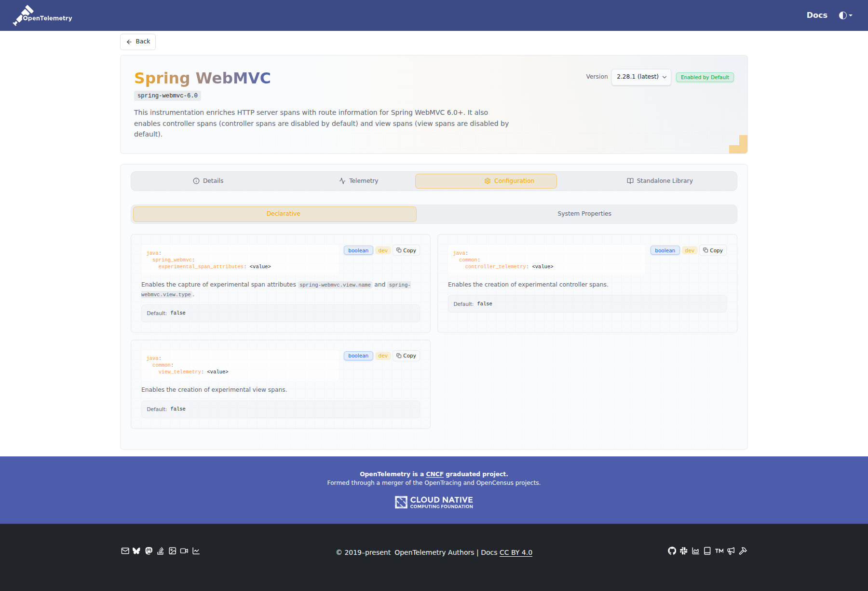Click boolean badge on experimental_span_attributes card
The width and height of the screenshot is (868, 591).
tap(358, 250)
